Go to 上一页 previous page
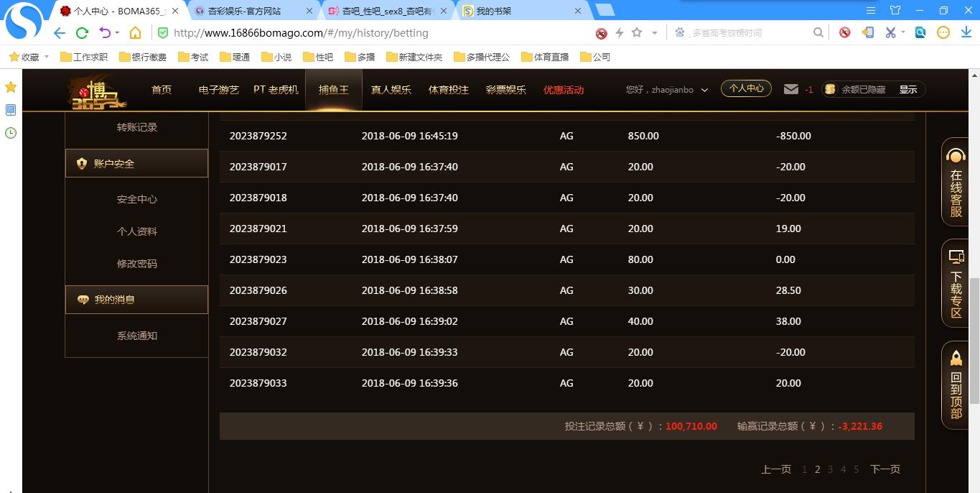980x493 pixels. [x=776, y=469]
